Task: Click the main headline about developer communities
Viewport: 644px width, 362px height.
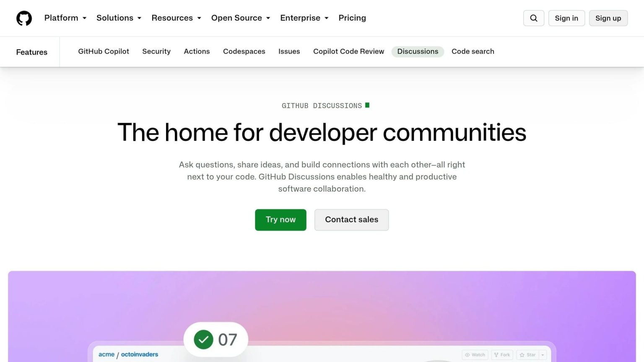Action: tap(322, 132)
